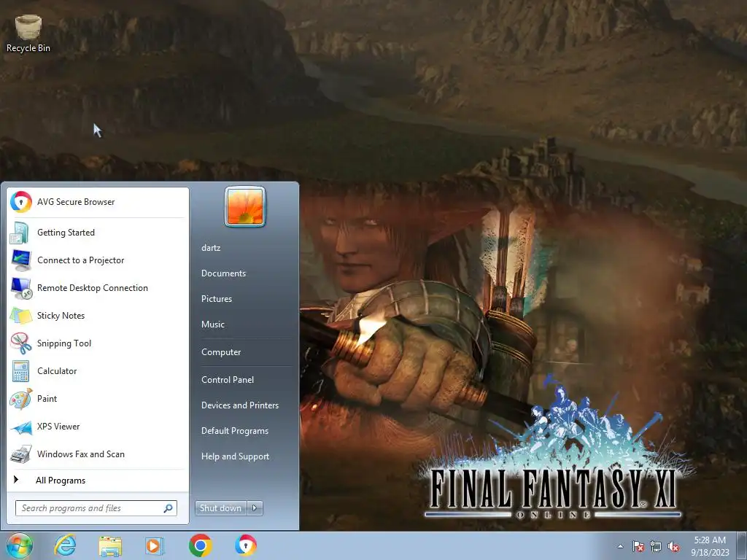Screen dimensions: 747x560
Task: Click the AVG Secure Browser icon in Start menu
Action: click(x=21, y=202)
